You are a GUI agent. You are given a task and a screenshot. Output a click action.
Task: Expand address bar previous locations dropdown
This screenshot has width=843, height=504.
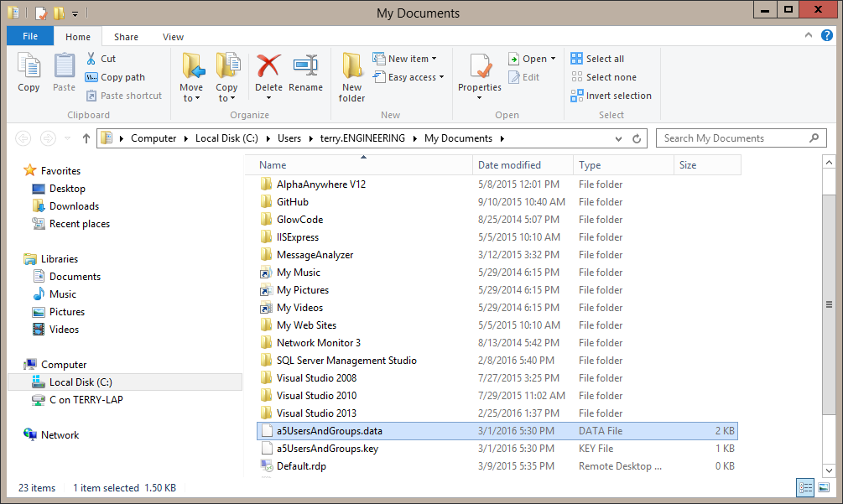coord(618,138)
